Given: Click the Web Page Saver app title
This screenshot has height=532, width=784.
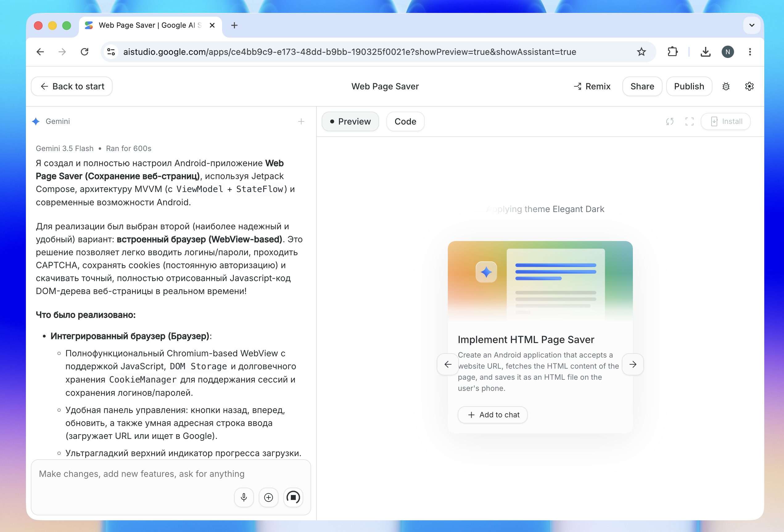Looking at the screenshot, I should coord(385,87).
